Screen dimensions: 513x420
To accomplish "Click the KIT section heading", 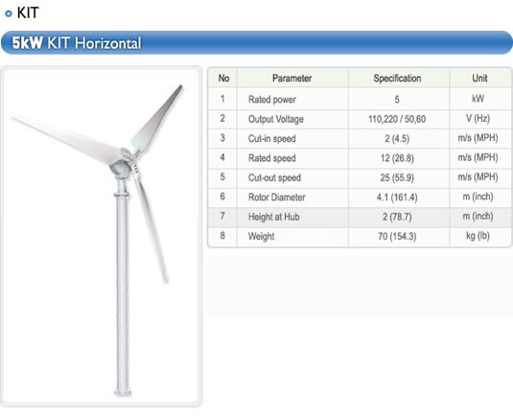I will [28, 12].
